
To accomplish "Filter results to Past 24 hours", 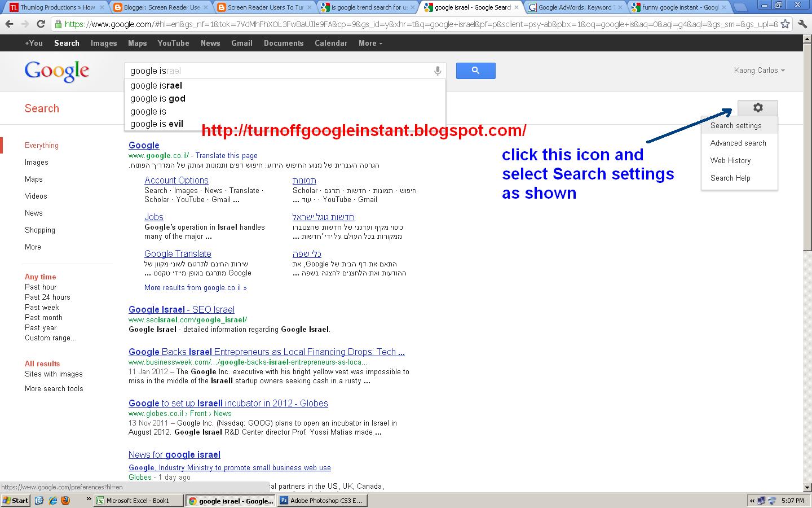I will (x=47, y=297).
